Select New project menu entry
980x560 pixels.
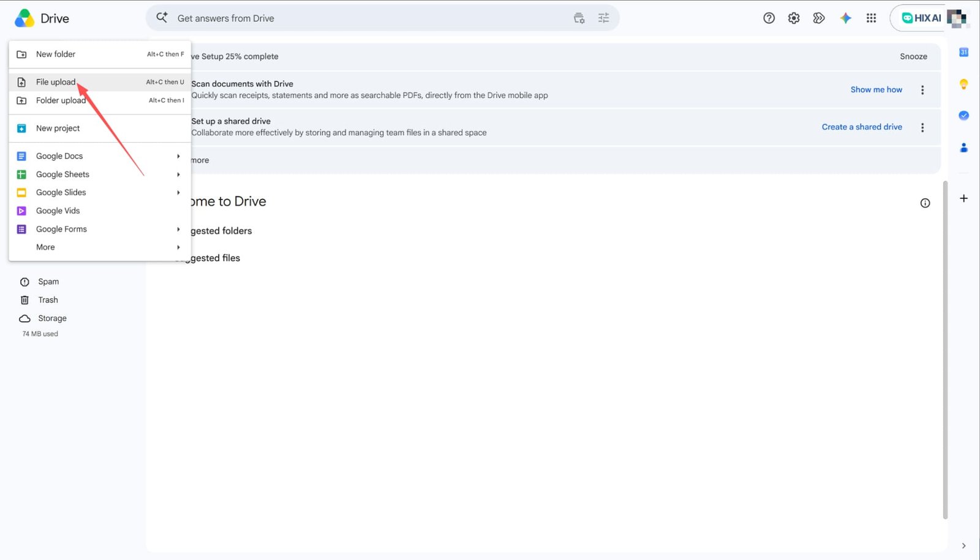[x=100, y=128]
